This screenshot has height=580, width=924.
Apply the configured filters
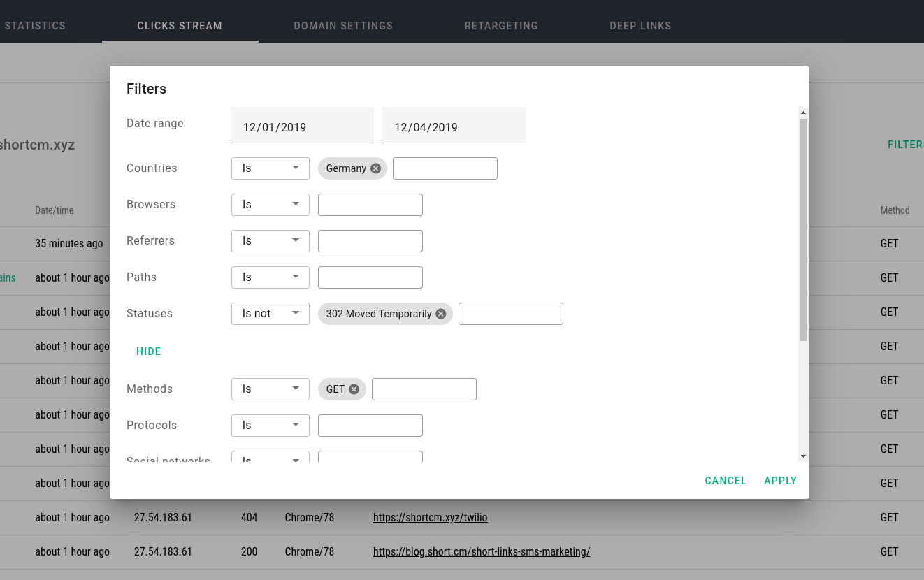point(780,480)
